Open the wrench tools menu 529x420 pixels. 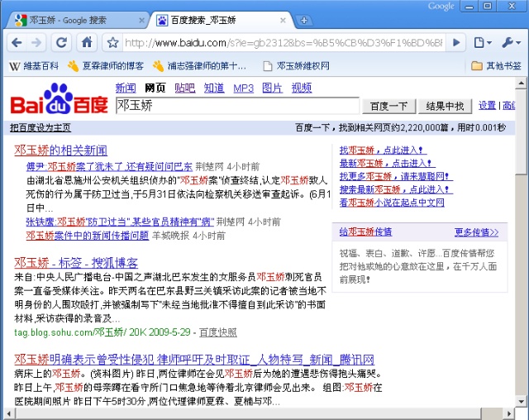click(x=511, y=43)
